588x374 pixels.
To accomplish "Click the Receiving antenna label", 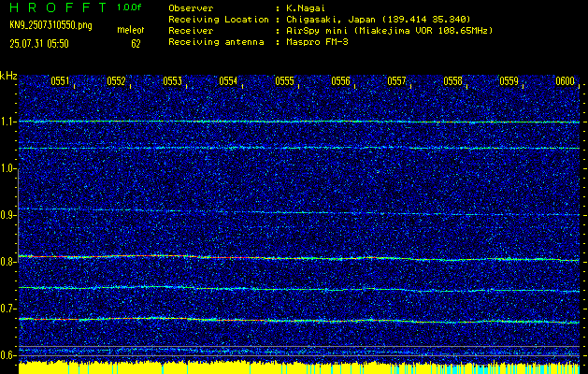I will (x=216, y=42).
